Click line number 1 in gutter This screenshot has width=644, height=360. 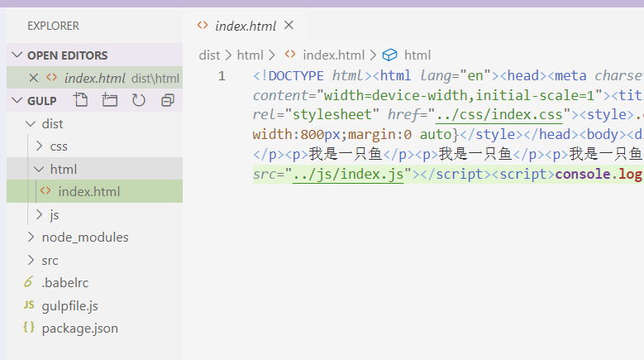click(222, 76)
